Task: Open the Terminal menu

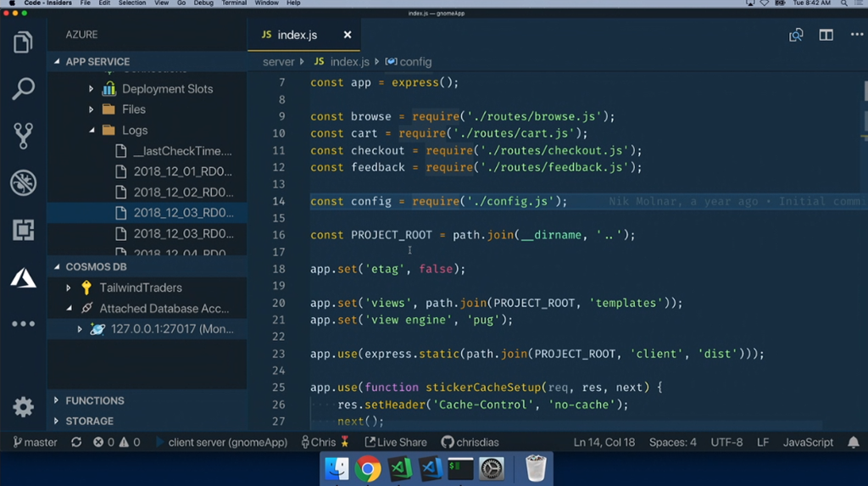Action: point(234,3)
